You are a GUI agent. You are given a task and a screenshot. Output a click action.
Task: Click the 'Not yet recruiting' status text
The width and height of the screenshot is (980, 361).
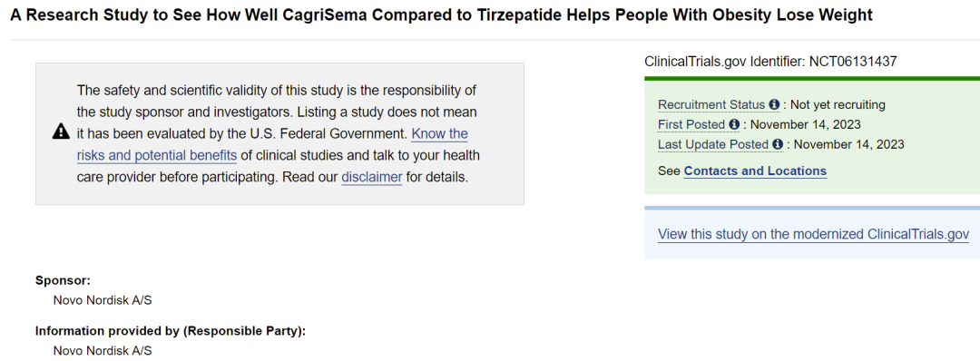tap(838, 104)
